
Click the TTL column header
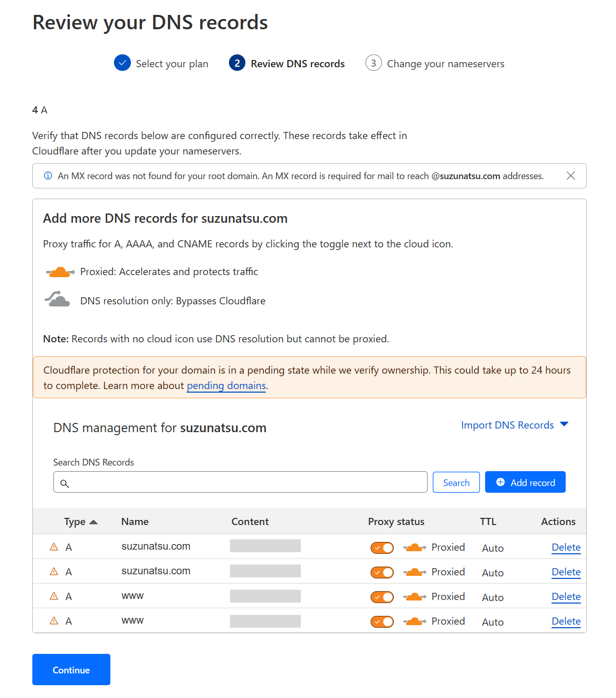point(488,521)
